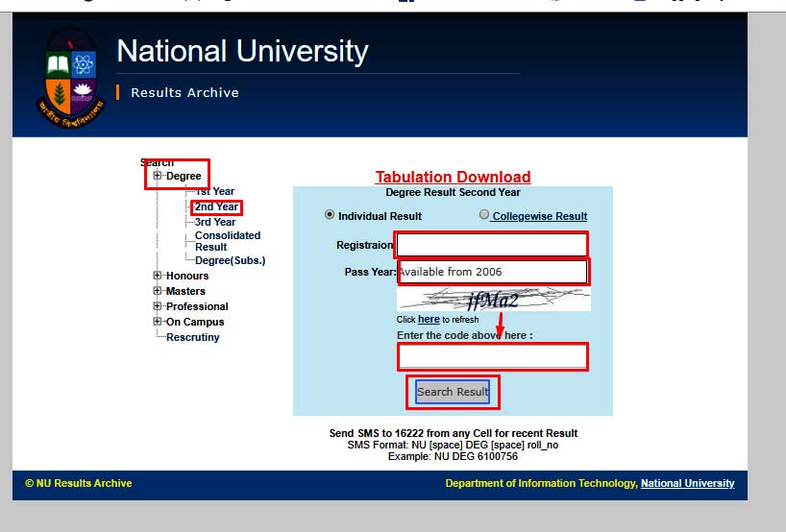Open the Professional category
The image size is (786, 532).
(197, 306)
